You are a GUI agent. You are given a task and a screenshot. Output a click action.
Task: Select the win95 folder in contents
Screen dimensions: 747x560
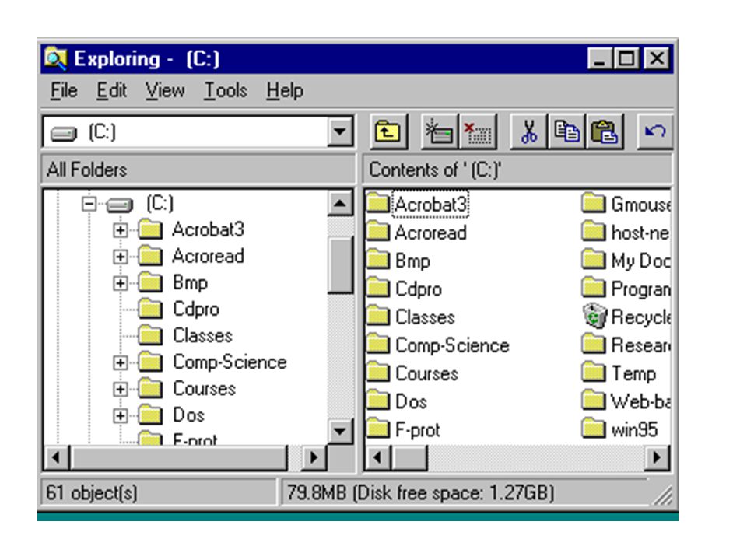tap(620, 429)
